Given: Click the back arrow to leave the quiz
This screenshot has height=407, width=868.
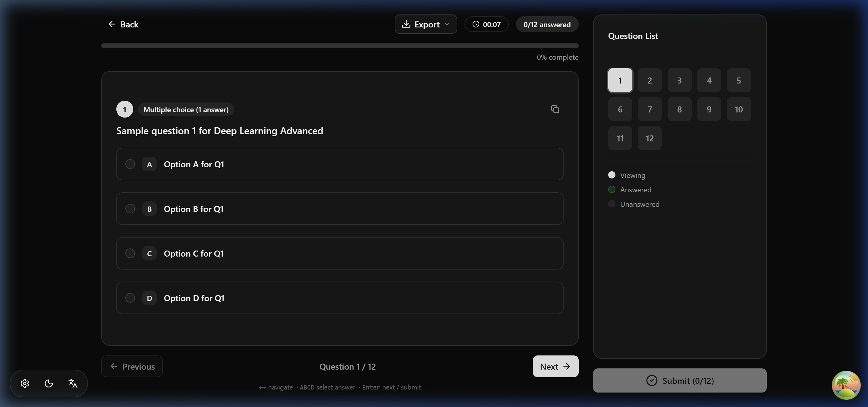Looking at the screenshot, I should click(112, 24).
